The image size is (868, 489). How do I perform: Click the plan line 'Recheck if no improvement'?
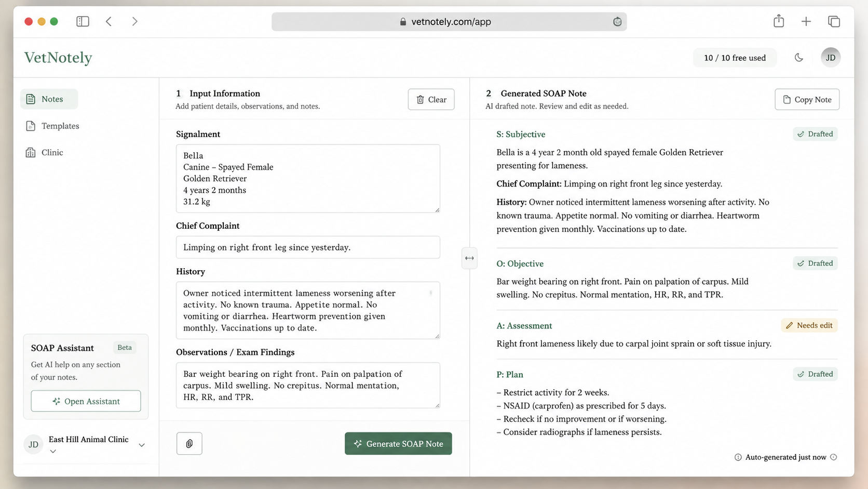point(581,419)
